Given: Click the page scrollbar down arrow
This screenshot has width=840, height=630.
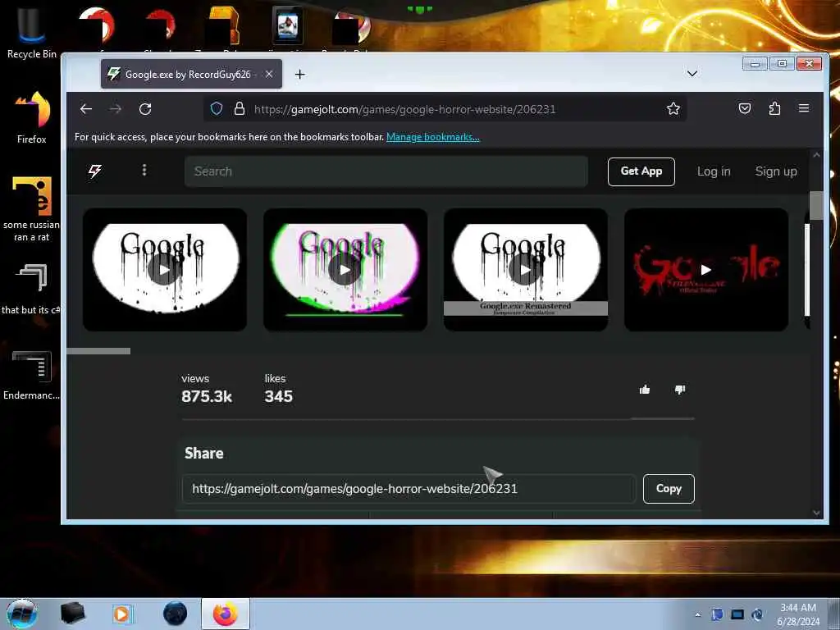Looking at the screenshot, I should pos(816,513).
